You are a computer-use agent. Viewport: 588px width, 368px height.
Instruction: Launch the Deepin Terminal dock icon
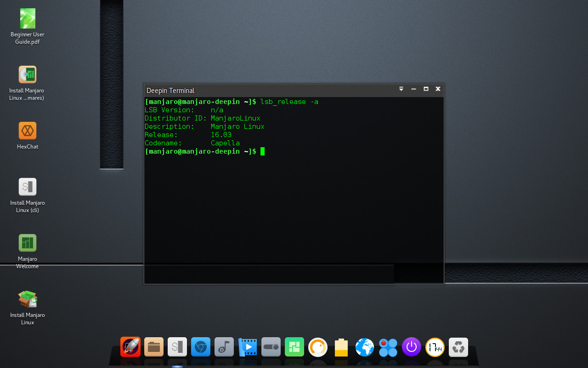pos(177,347)
